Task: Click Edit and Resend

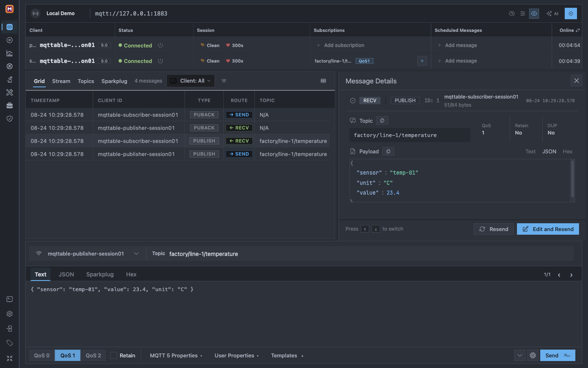Action: click(x=548, y=229)
